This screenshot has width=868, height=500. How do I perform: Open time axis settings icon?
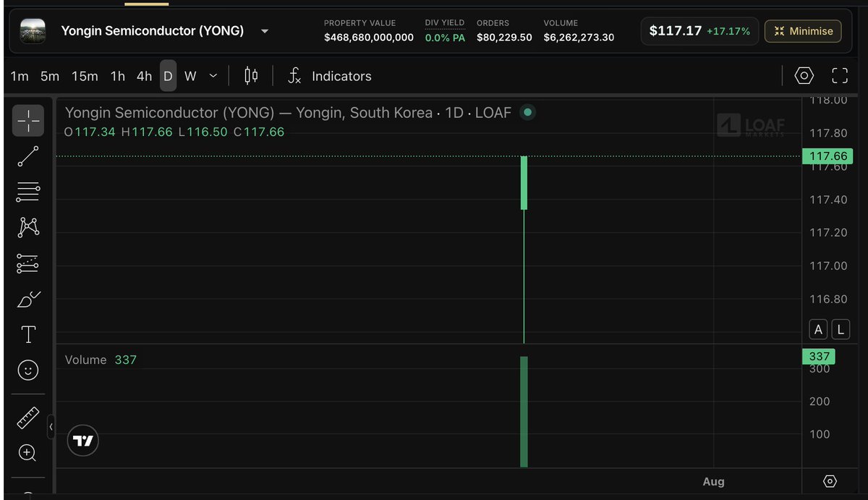click(830, 481)
